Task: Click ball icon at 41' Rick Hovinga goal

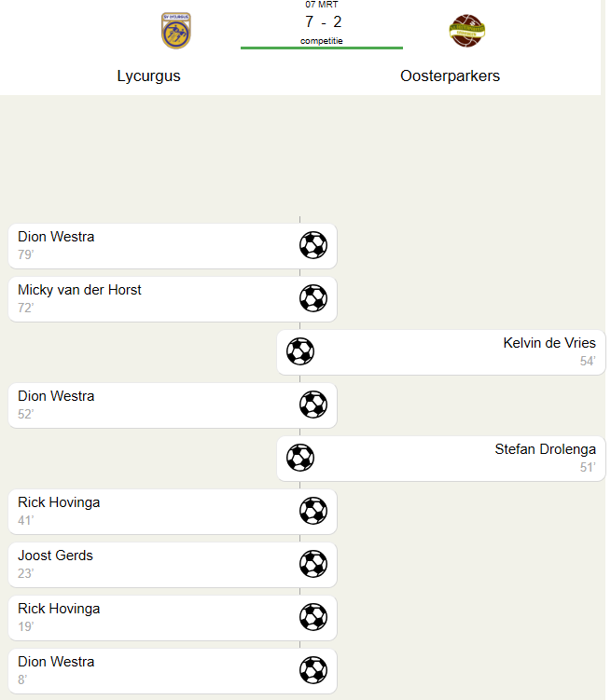Action: point(313,511)
